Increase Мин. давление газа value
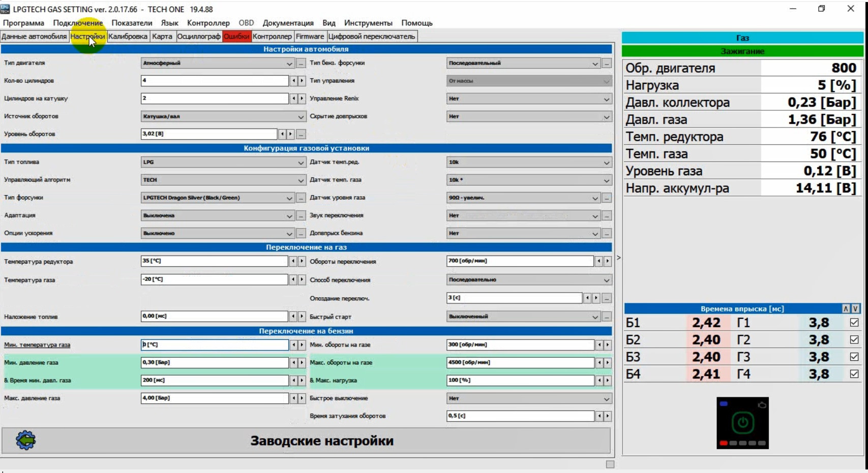 coord(302,363)
